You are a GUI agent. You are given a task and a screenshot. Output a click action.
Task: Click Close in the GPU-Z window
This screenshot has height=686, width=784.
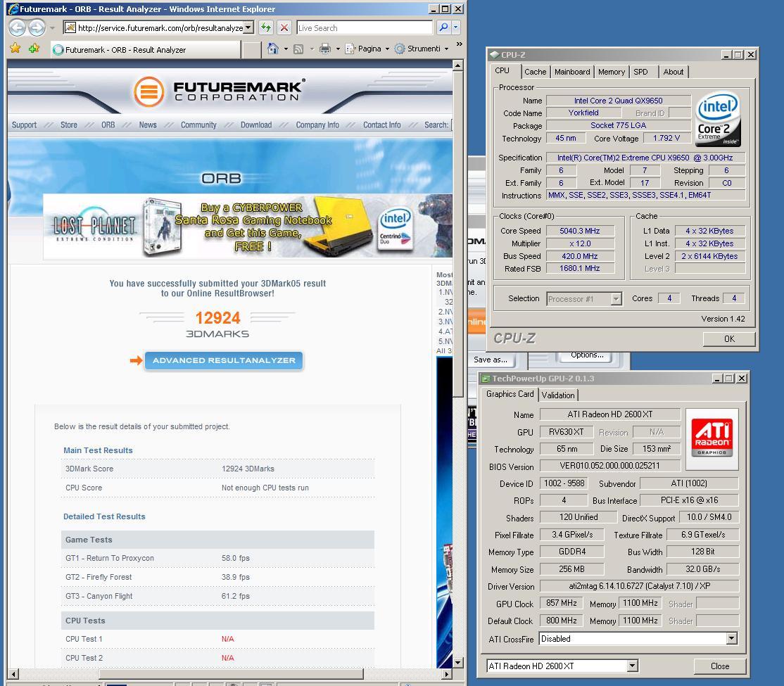(x=719, y=666)
